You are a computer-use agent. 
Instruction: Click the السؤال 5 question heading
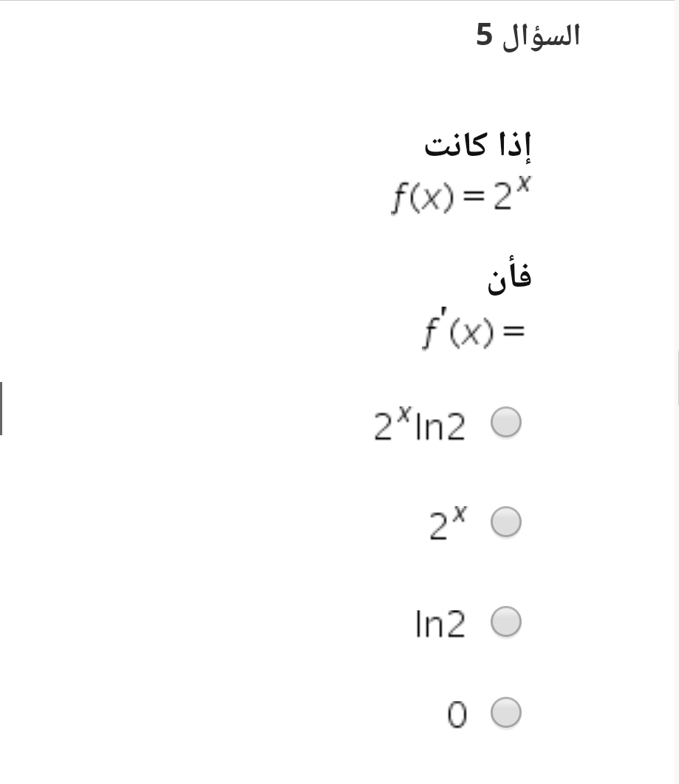coord(528,36)
